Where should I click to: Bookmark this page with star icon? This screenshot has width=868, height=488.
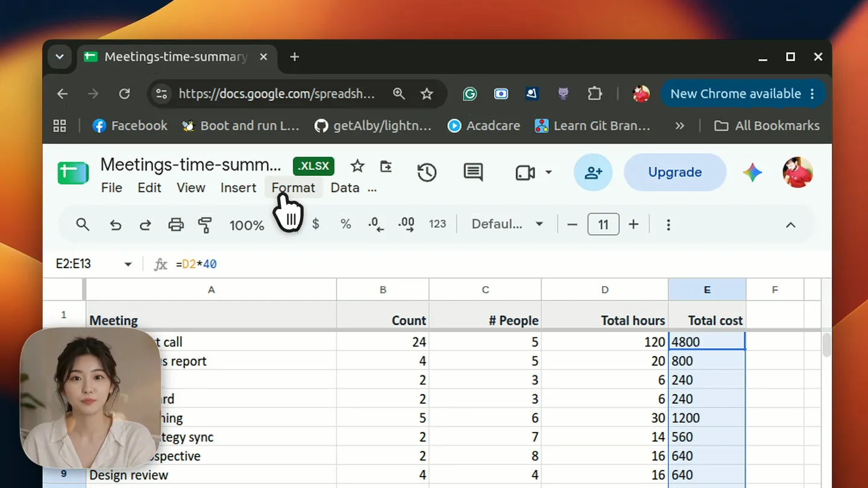tap(427, 94)
